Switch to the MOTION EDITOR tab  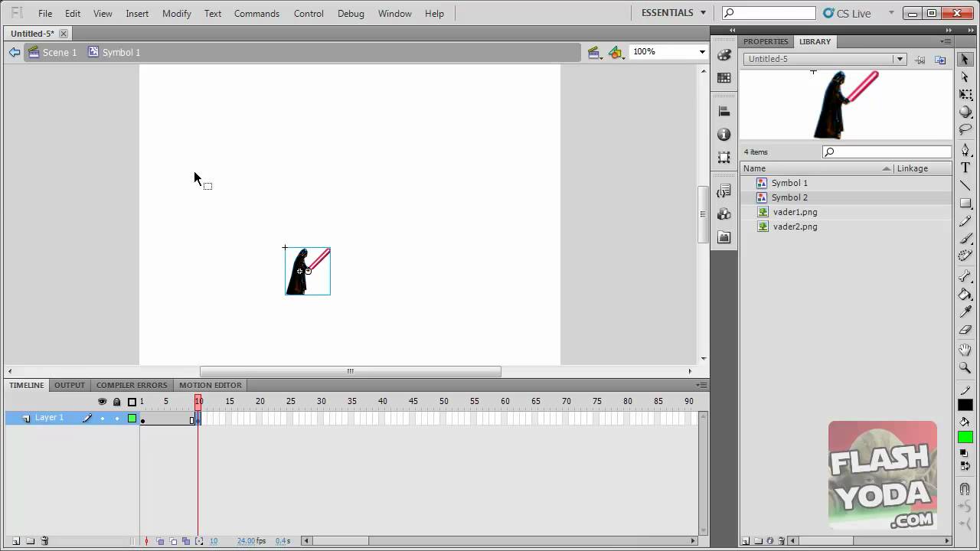click(211, 385)
